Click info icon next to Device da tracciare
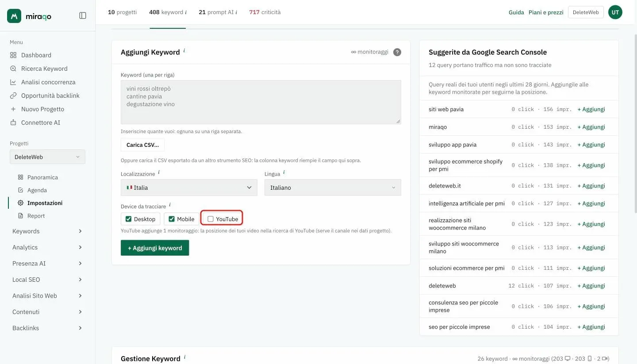The height and width of the screenshot is (364, 637). pyautogui.click(x=170, y=205)
